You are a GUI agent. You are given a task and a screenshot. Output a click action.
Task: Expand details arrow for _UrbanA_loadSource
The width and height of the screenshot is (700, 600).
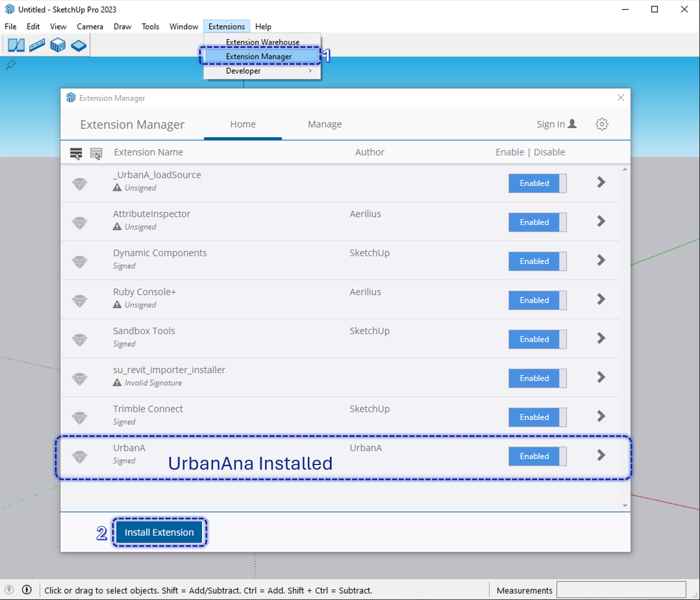601,182
